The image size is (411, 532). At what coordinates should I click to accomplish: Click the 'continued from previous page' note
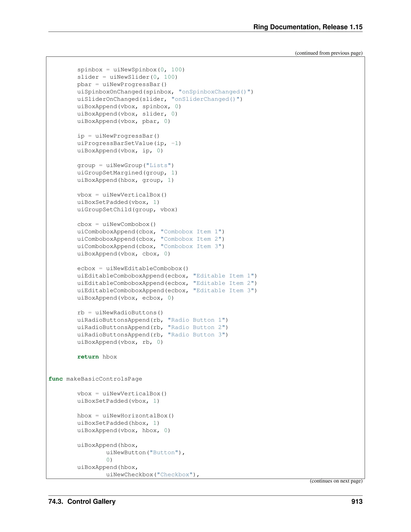329,53
